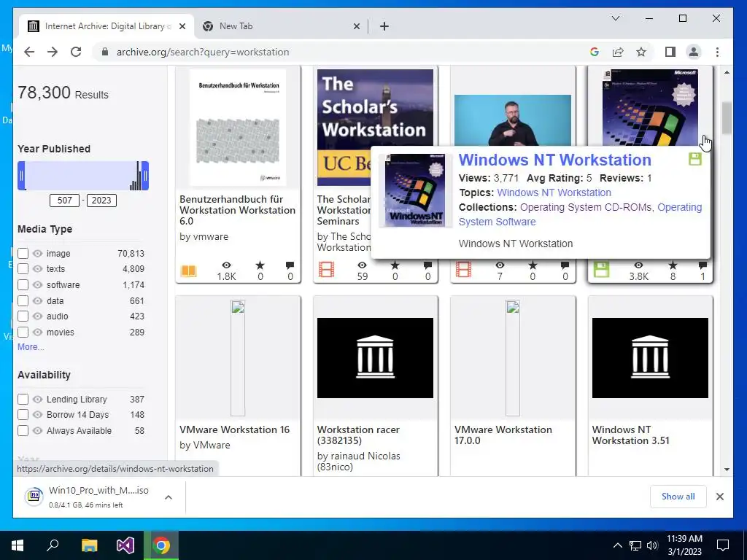The width and height of the screenshot is (747, 560).
Task: Click favorites star on Benutzerhandbuch card
Action: [260, 265]
